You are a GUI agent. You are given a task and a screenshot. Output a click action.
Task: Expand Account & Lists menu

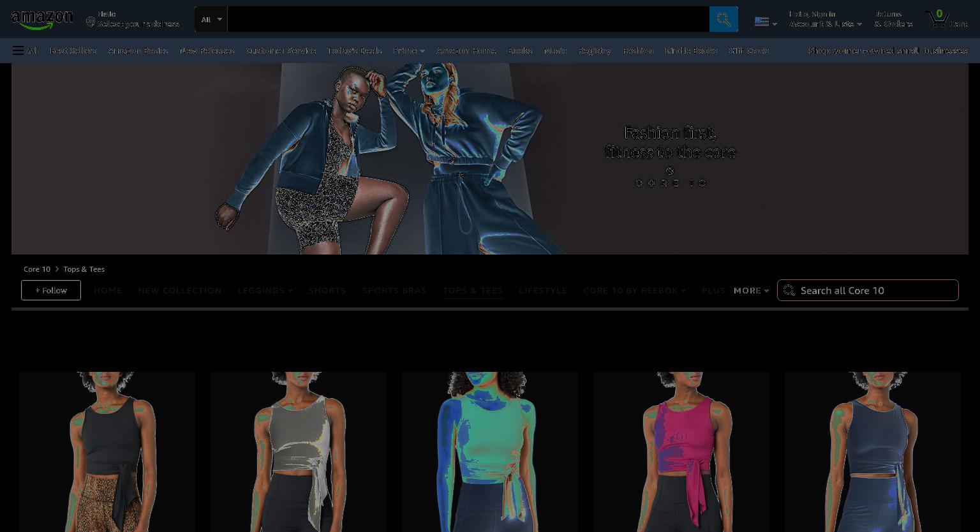(826, 19)
